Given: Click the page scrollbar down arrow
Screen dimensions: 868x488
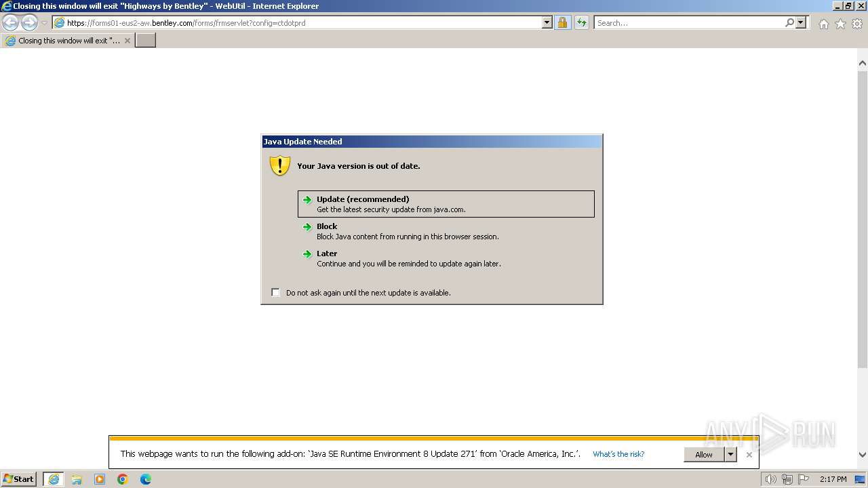Looking at the screenshot, I should point(863,455).
